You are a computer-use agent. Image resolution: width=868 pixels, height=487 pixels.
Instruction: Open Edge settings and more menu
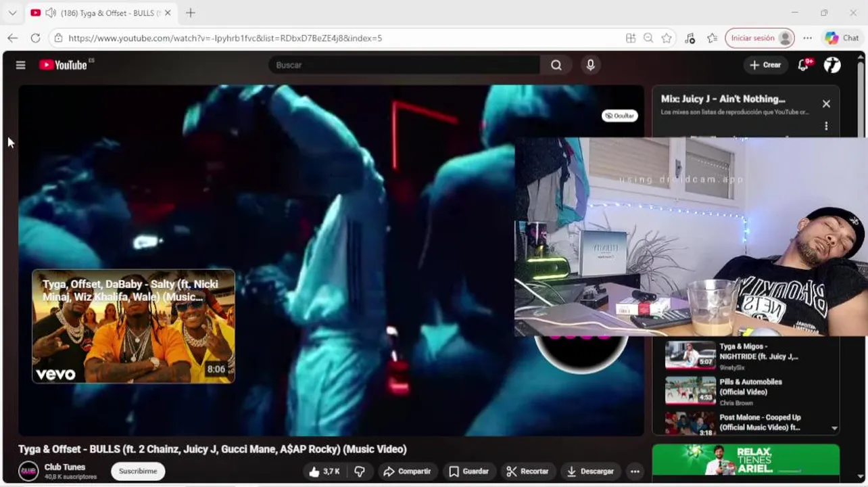coord(807,38)
